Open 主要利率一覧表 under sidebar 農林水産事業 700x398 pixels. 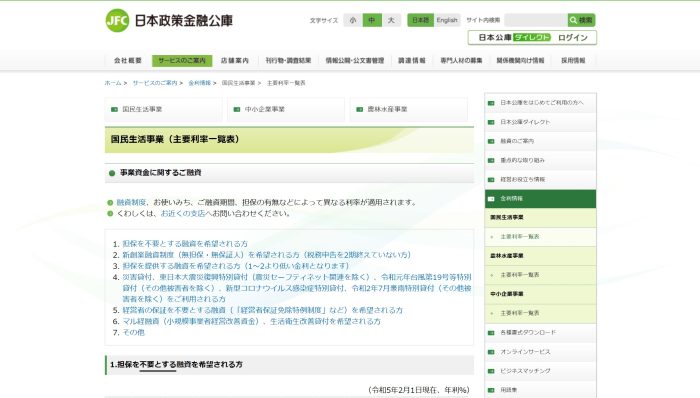click(x=520, y=275)
